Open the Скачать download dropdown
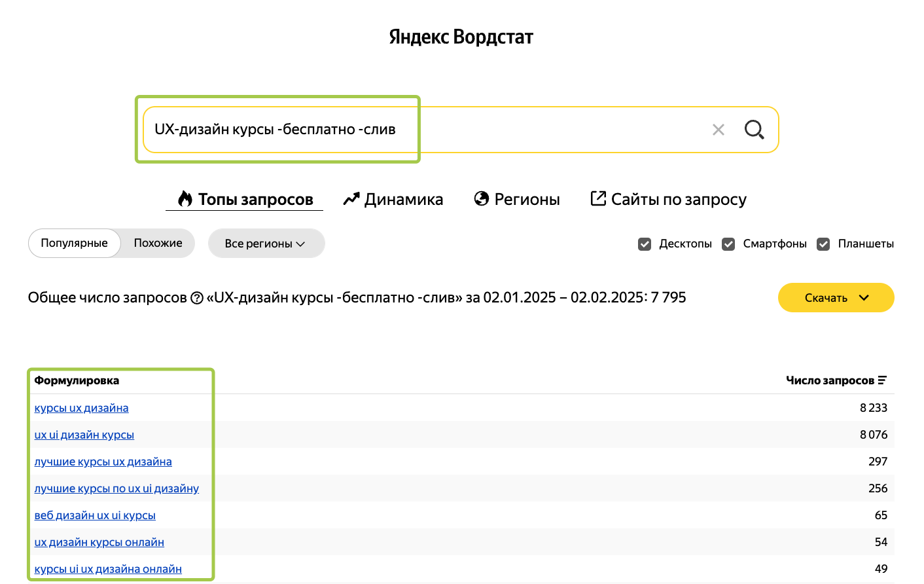The width and height of the screenshot is (924, 584). point(836,298)
